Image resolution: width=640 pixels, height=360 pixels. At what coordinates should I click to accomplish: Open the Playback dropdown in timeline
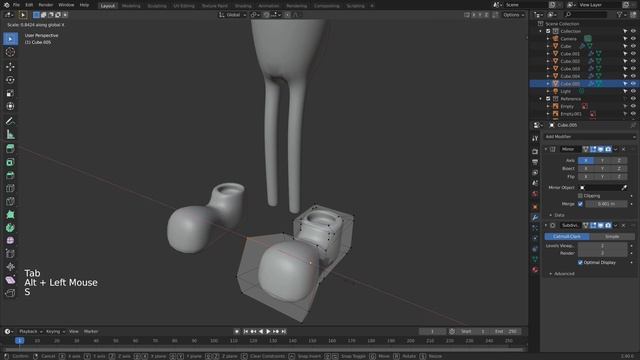pos(31,331)
